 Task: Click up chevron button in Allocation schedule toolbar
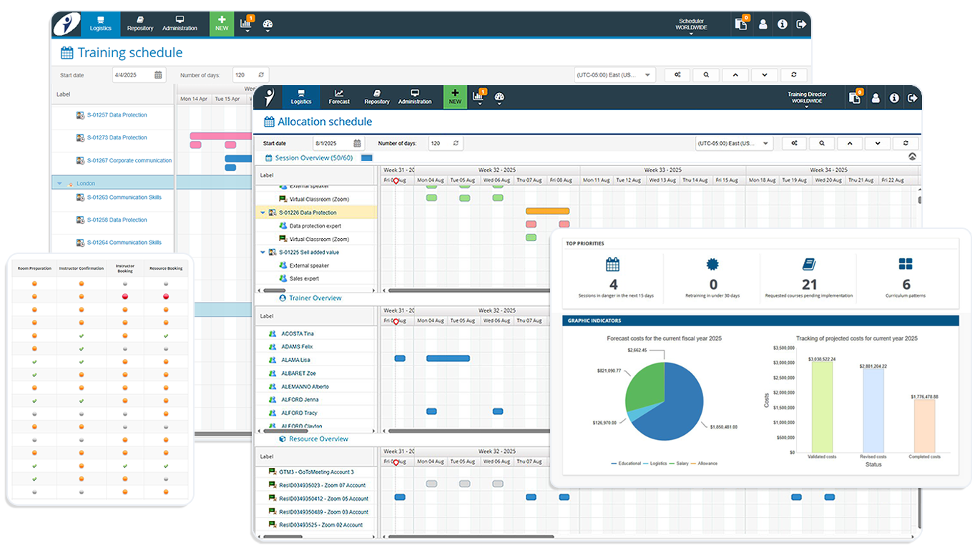(850, 144)
